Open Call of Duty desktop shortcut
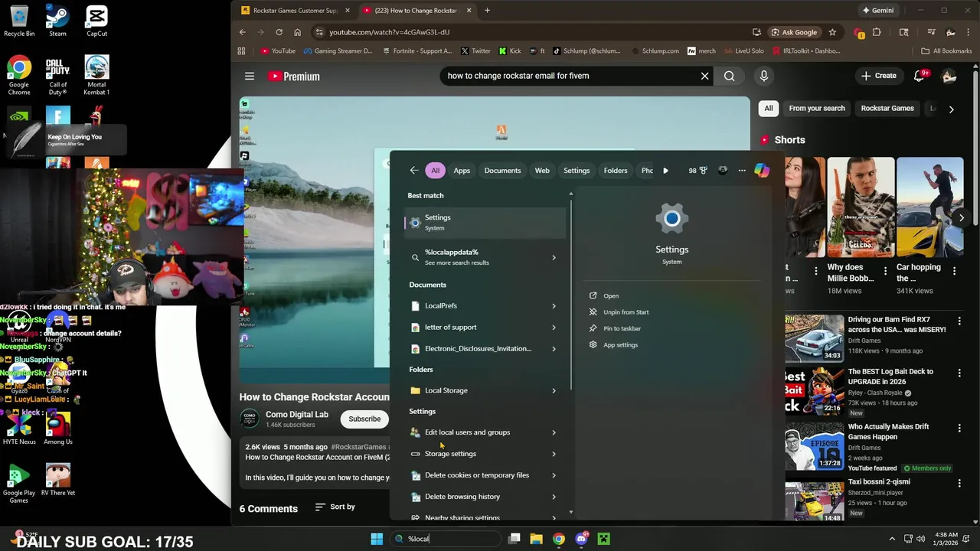980x551 pixels. click(x=57, y=75)
